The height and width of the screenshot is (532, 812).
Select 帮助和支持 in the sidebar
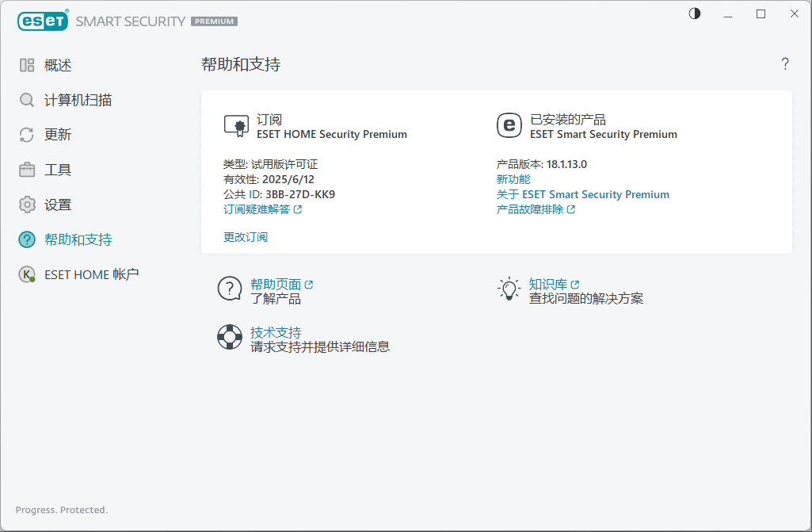(78, 239)
